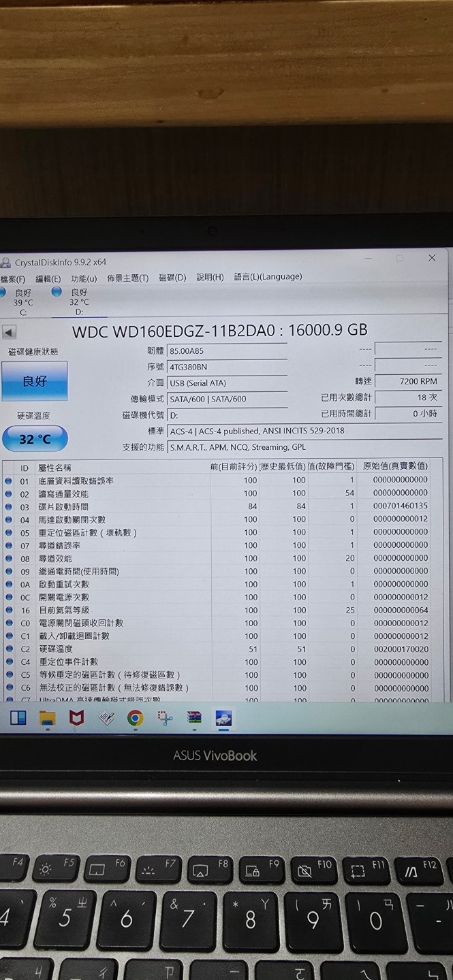Click the interface field USB (Serial ATA)
The width and height of the screenshot is (453, 980).
(x=227, y=382)
